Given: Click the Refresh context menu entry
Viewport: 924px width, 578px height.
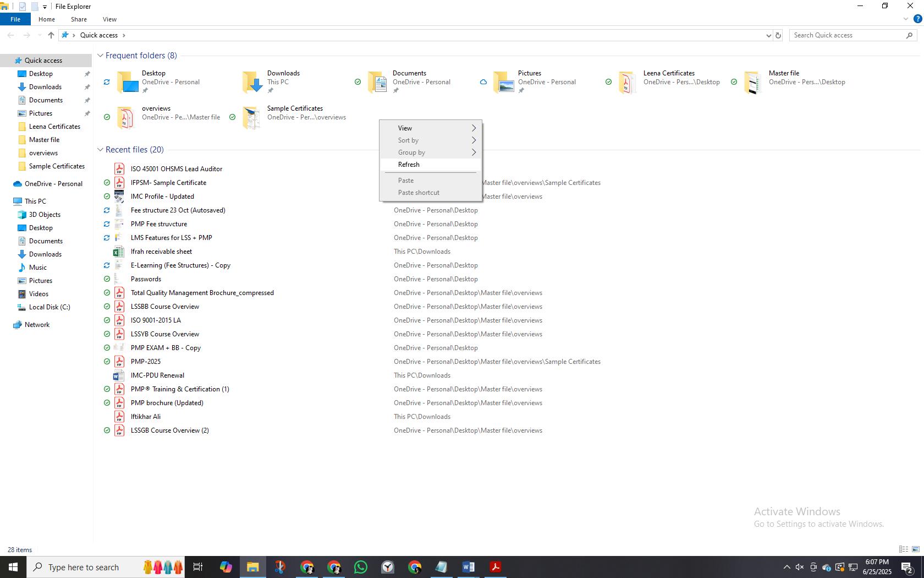Looking at the screenshot, I should coord(431,165).
